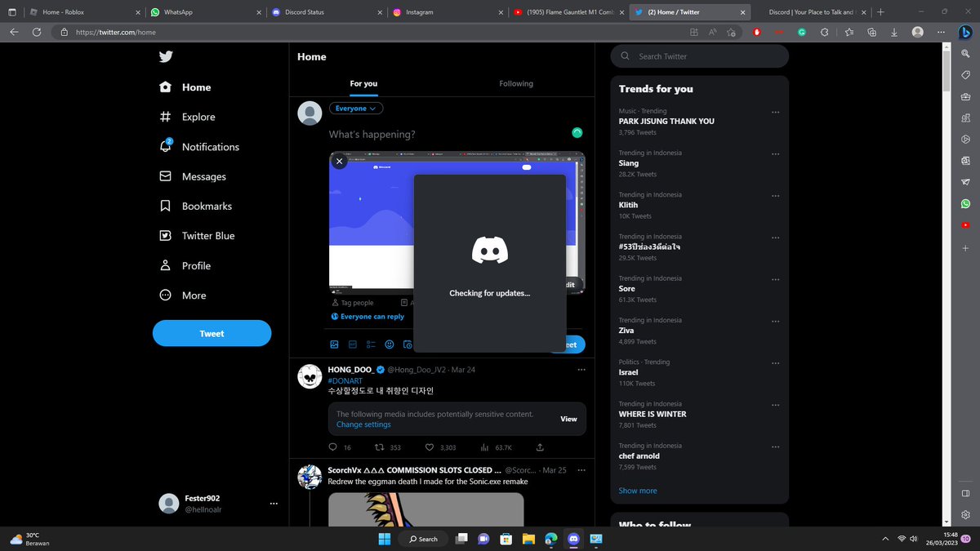Open Twitter Blue in the sidebar
The height and width of the screenshot is (551, 980).
[197, 236]
